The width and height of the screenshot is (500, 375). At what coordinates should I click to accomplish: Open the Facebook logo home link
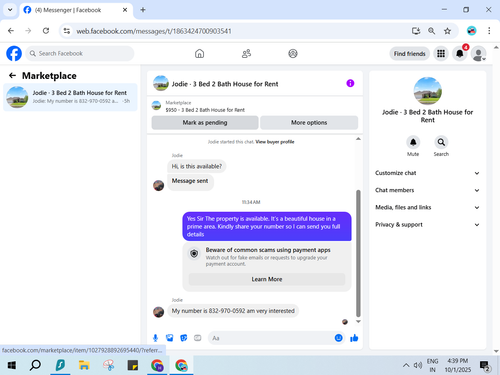[14, 53]
